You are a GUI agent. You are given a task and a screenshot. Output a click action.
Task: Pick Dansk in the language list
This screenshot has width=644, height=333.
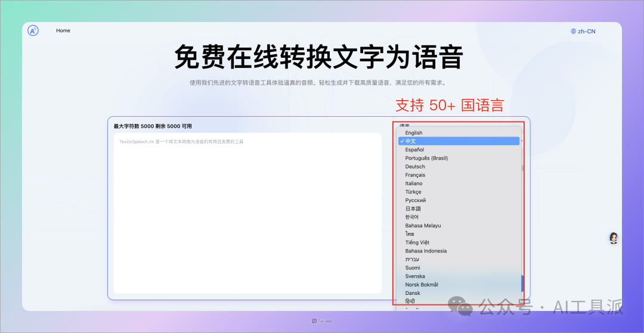pyautogui.click(x=459, y=293)
